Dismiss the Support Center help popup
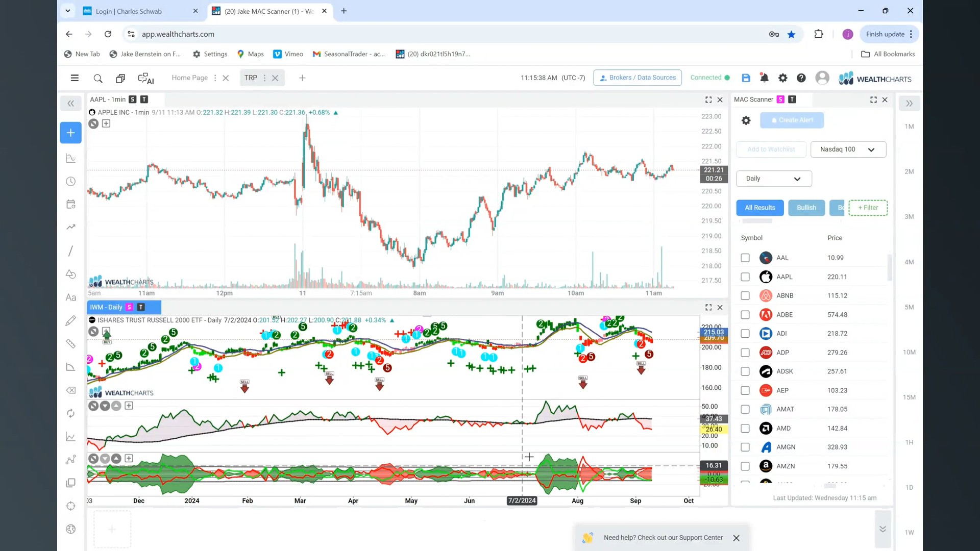Image resolution: width=980 pixels, height=551 pixels. [x=736, y=538]
